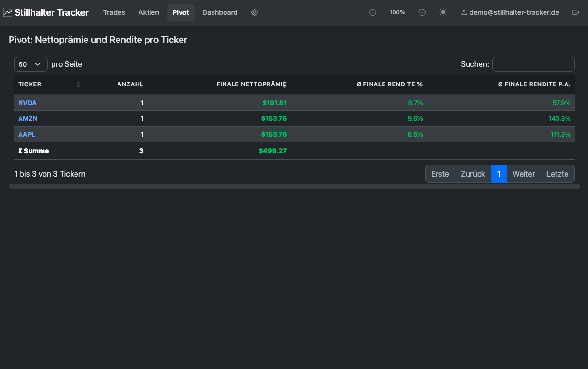Viewport: 588px width, 369px height.
Task: Sort the table by Anzahl column
Action: (x=116, y=84)
